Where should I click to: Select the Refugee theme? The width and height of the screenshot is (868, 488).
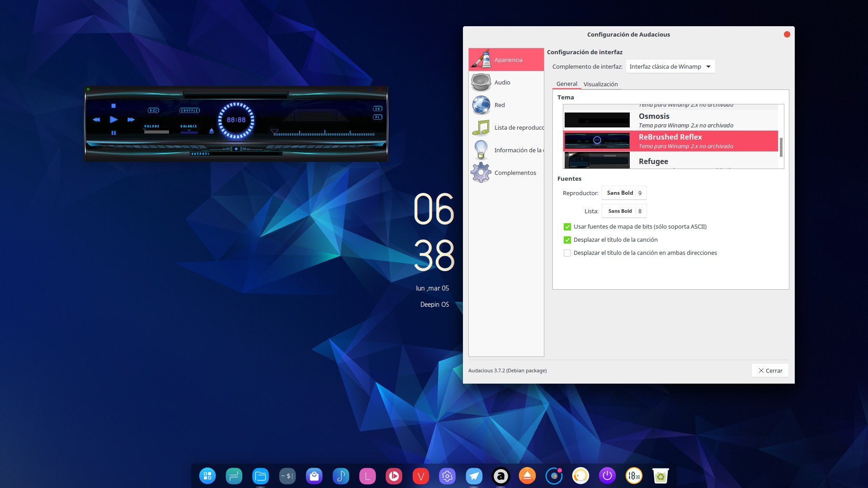click(x=670, y=160)
